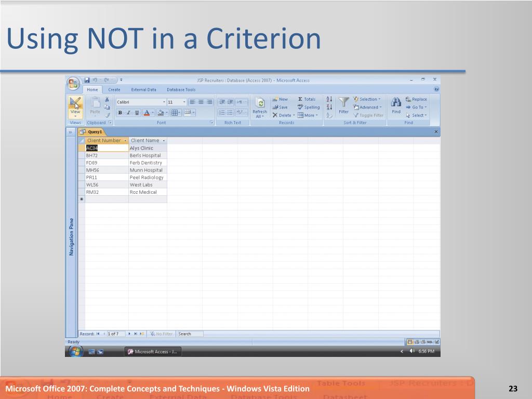Sort descending with the Z-A icon
Image resolution: width=532 pixels, height=399 pixels.
[x=329, y=107]
